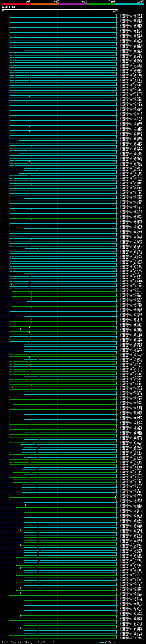Click the green ~80% identity legend bar

(x=101, y=4)
